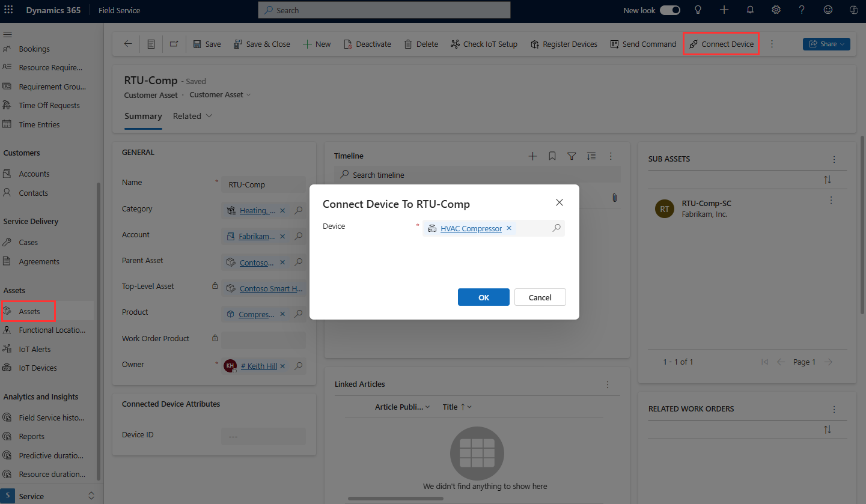Remove HVAC Compressor from Device field
Screen dimensions: 866x504
[x=509, y=228]
